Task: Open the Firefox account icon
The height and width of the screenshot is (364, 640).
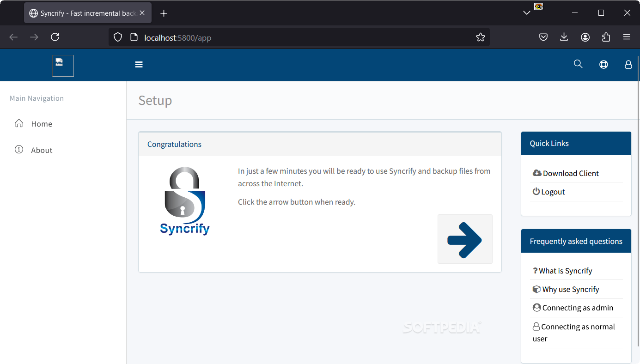Action: click(585, 37)
